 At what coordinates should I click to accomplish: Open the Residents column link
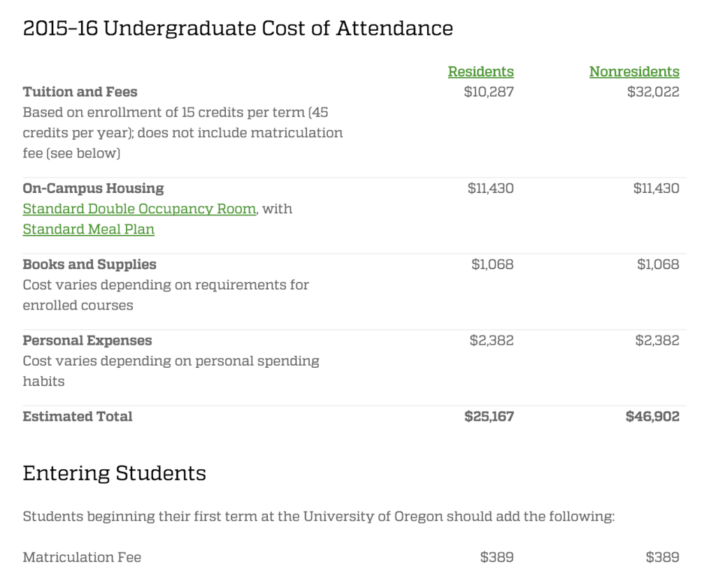480,72
